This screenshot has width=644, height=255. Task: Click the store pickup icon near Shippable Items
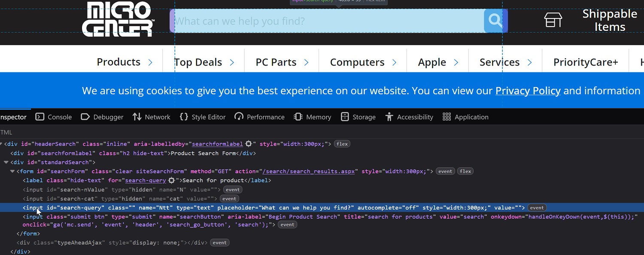pyautogui.click(x=553, y=19)
